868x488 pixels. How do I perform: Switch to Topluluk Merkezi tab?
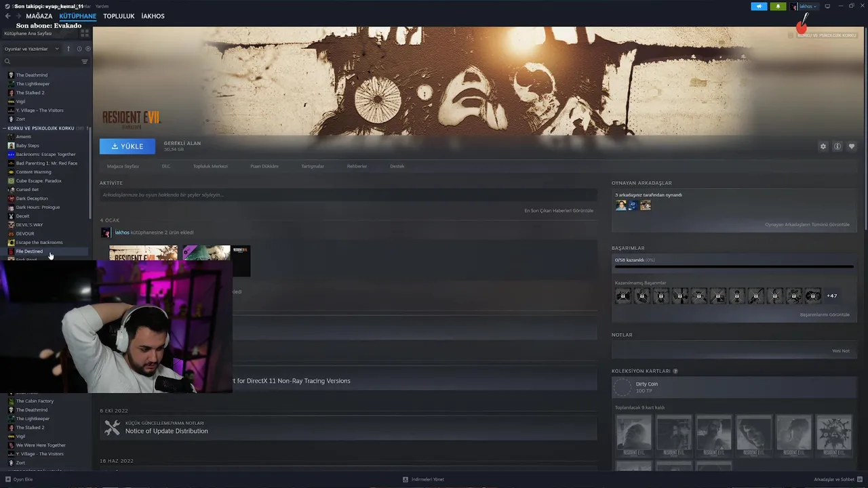210,166
